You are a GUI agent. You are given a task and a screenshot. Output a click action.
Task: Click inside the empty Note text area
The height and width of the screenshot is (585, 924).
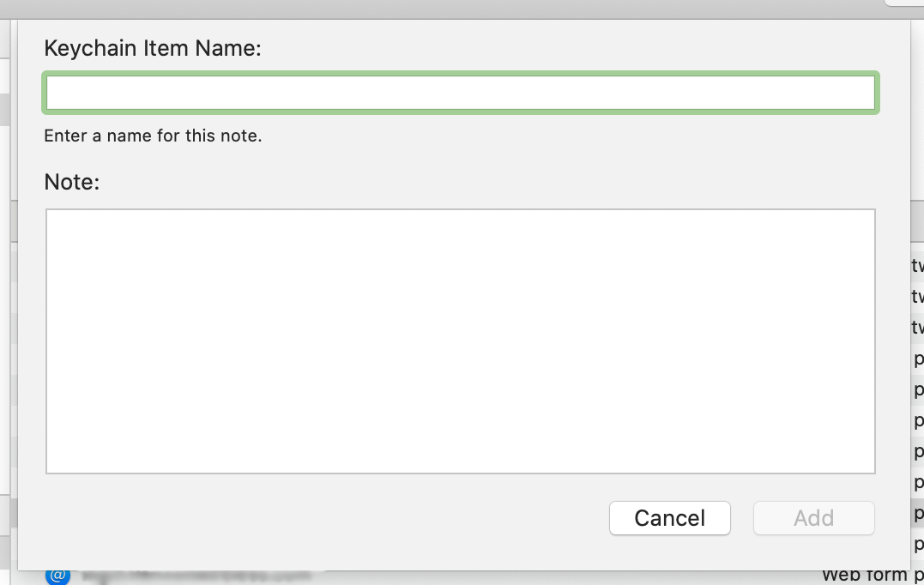coord(461,341)
